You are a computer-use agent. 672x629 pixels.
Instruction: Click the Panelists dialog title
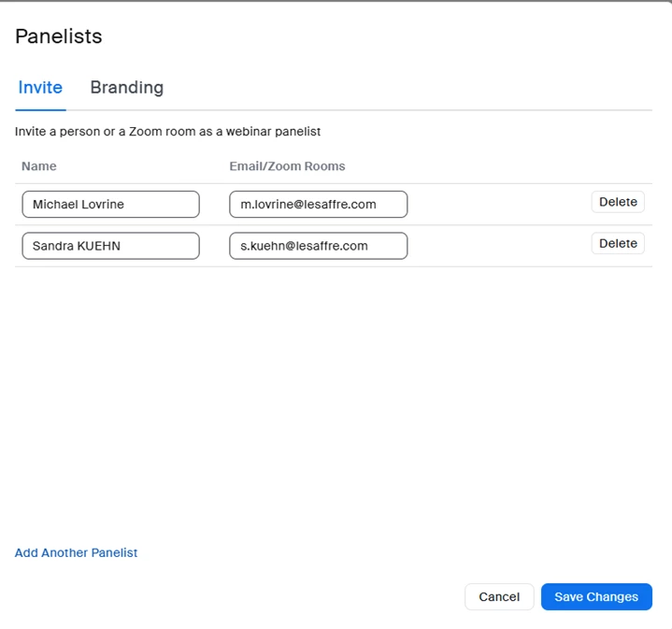click(59, 36)
